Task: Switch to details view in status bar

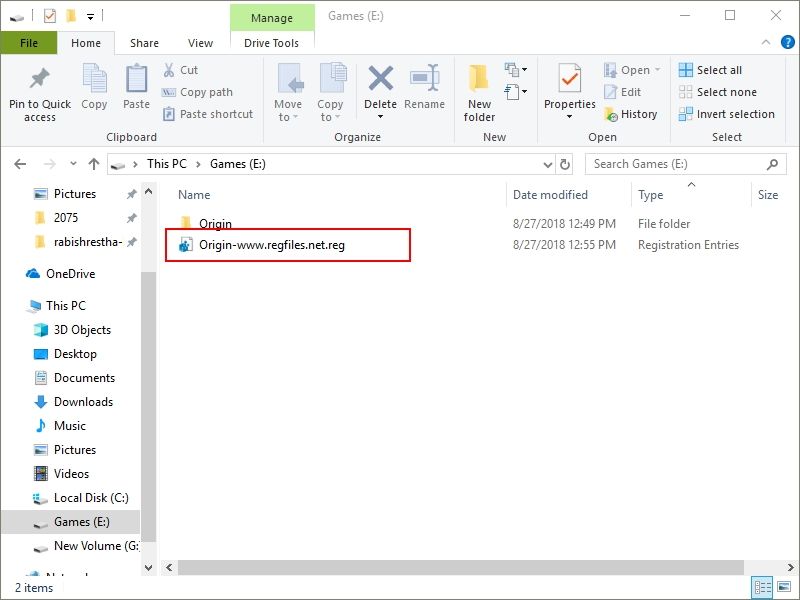Action: coord(763,588)
